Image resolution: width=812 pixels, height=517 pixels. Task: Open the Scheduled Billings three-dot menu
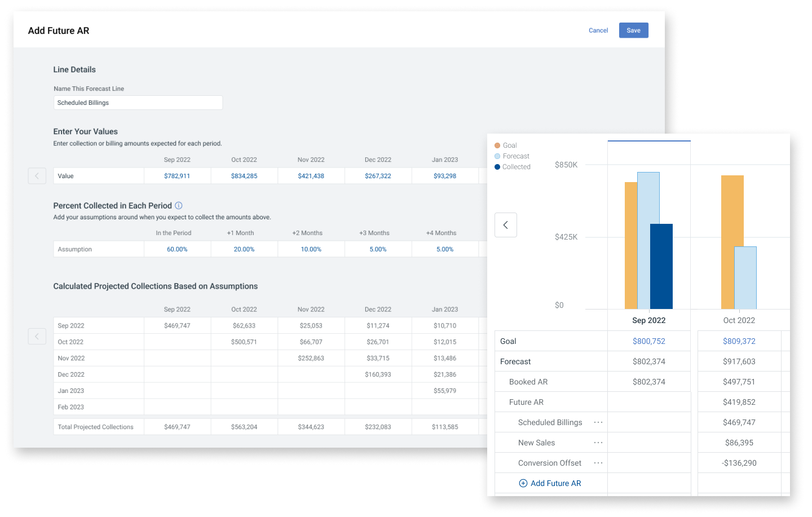[x=598, y=422]
